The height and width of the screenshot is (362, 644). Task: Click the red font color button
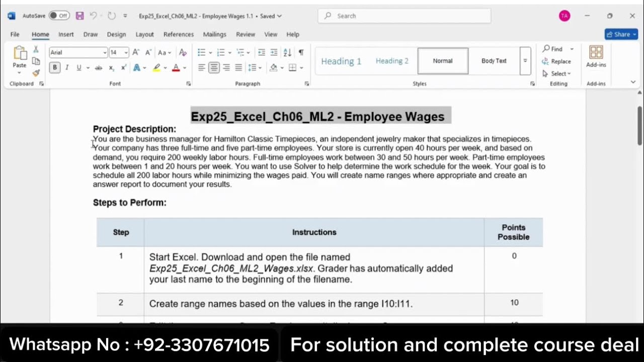(x=176, y=68)
